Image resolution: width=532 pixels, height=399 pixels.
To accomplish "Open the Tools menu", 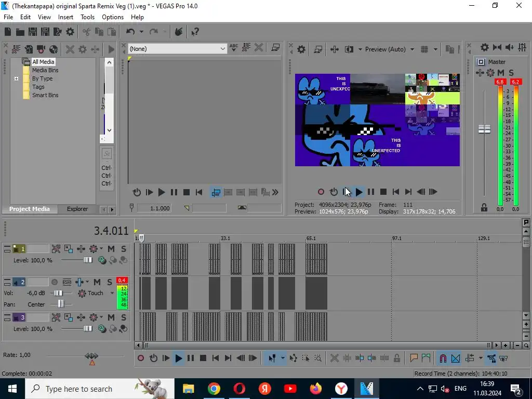I will [87, 17].
